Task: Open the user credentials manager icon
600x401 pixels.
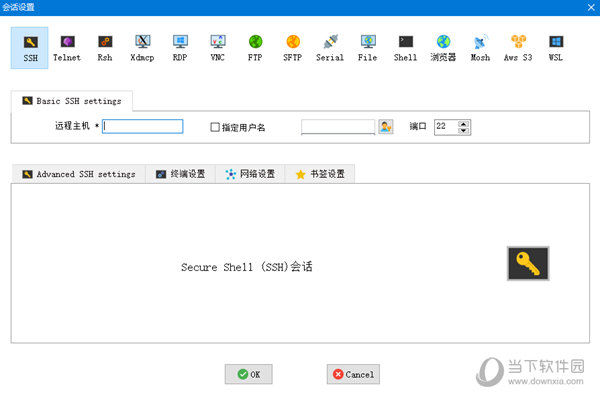Action: tap(386, 126)
